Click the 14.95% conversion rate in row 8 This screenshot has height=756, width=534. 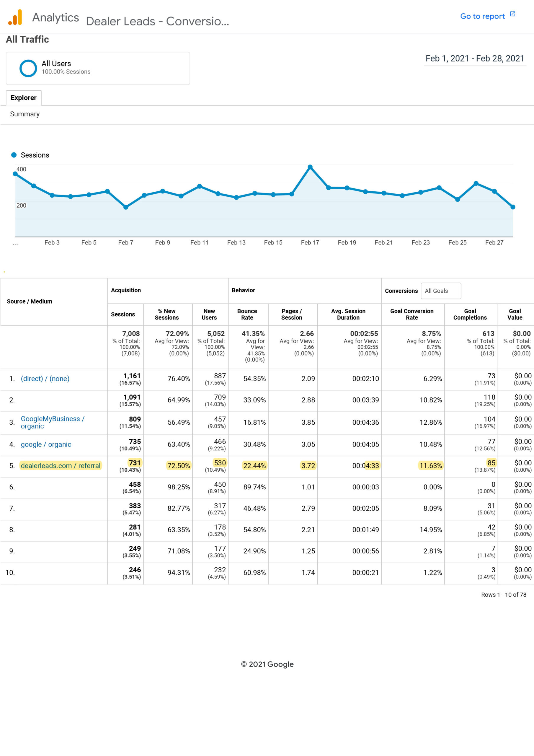point(430,530)
